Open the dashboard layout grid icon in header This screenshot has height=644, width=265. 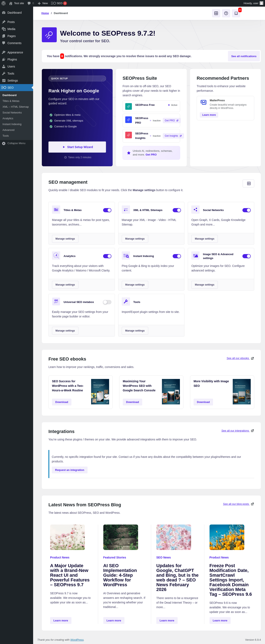coord(216,13)
